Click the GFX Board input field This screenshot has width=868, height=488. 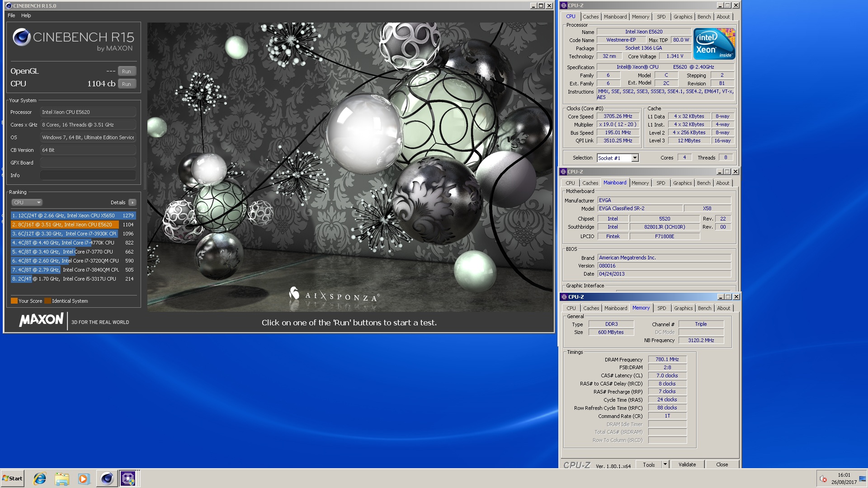88,163
